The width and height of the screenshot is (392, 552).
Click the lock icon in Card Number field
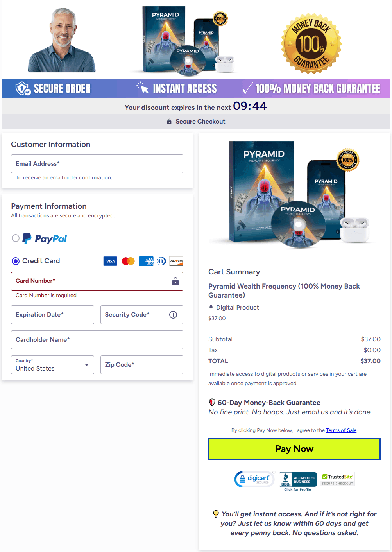[175, 281]
